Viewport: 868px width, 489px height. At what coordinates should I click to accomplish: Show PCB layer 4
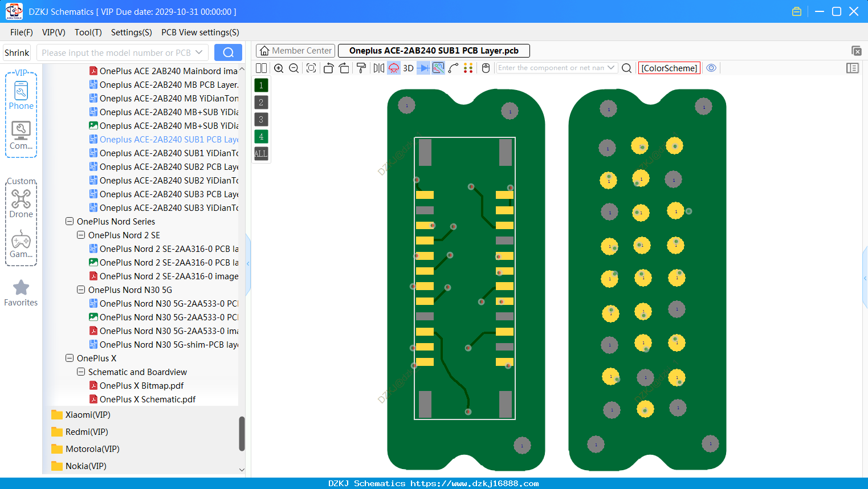coord(261,137)
